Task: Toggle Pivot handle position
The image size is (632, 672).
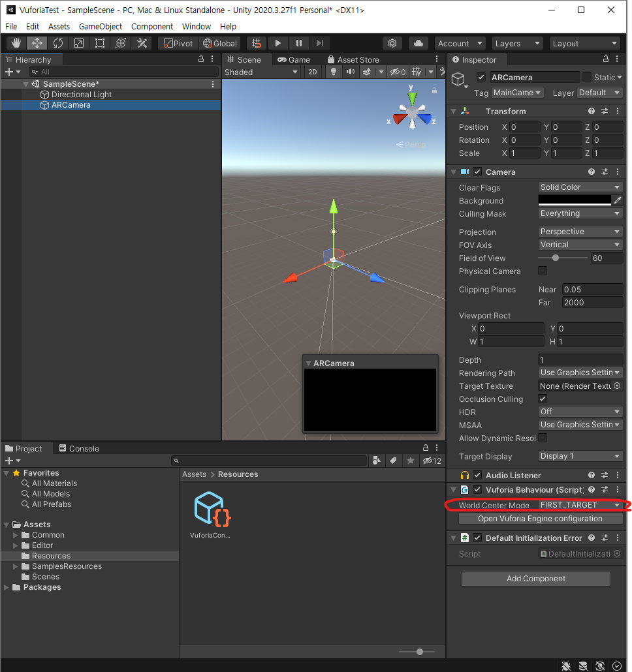Action: click(x=178, y=43)
